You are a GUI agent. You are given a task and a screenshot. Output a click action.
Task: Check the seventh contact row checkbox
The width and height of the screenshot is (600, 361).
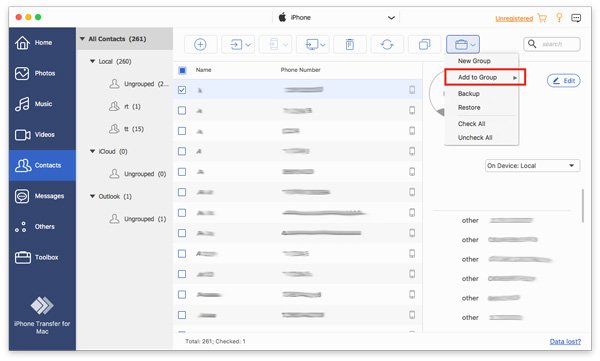pos(182,213)
